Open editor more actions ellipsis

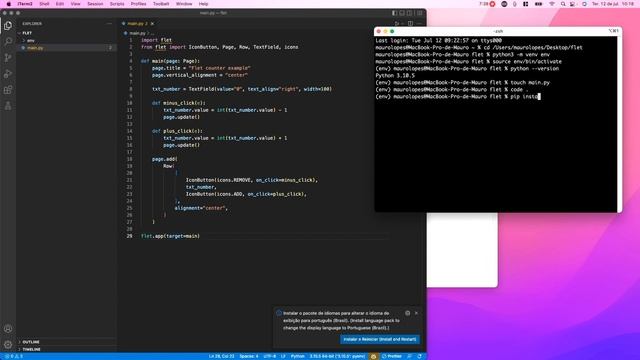tap(419, 24)
